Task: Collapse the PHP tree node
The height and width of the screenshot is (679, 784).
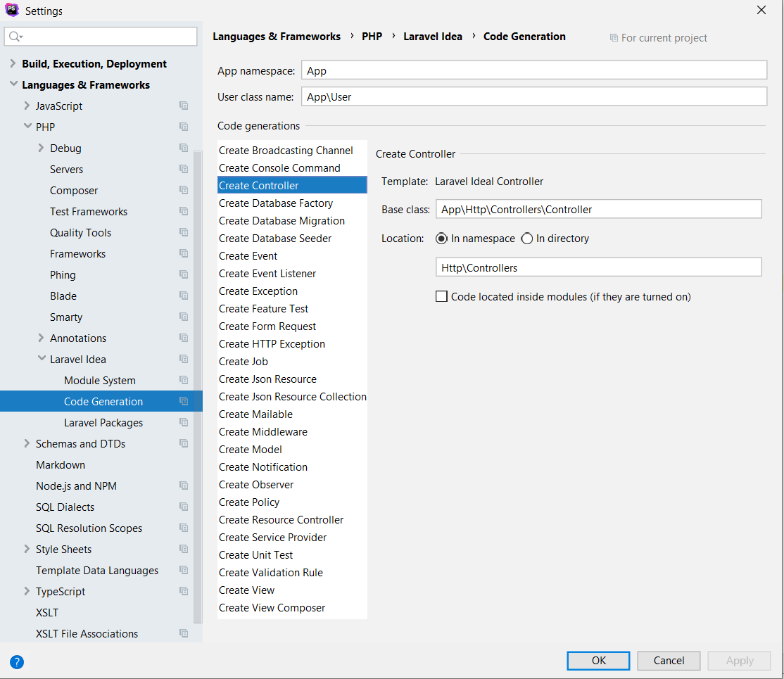Action: 27,126
